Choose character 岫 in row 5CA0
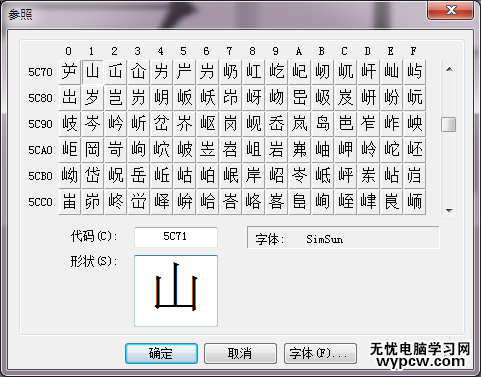 pos(323,150)
